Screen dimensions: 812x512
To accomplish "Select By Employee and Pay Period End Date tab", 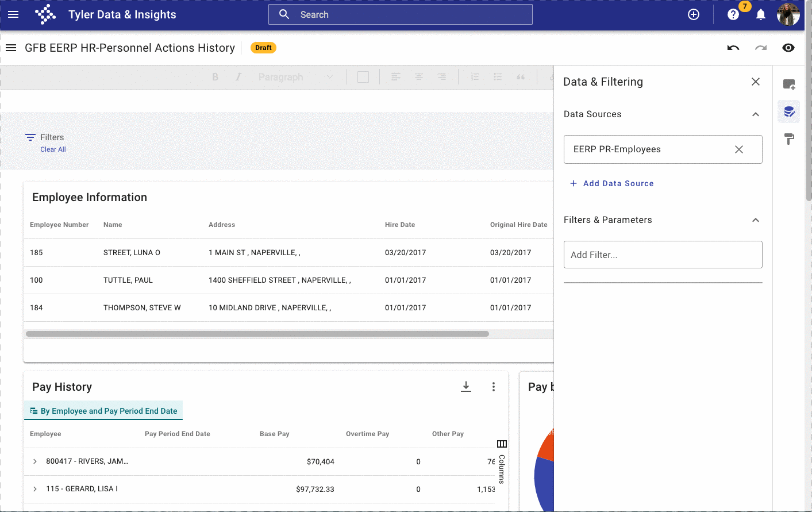I will (103, 411).
